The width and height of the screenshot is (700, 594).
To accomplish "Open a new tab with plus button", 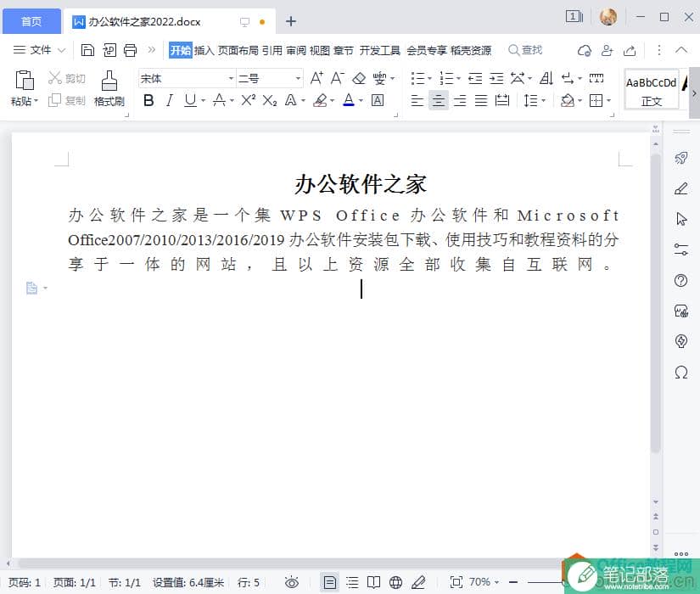I will click(291, 21).
